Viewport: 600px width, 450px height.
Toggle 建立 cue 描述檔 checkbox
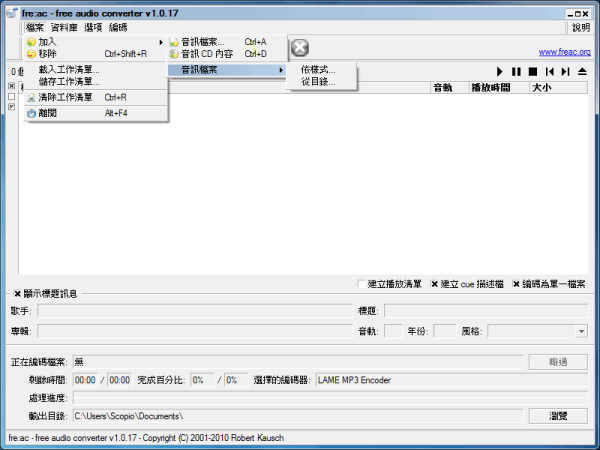coord(434,284)
